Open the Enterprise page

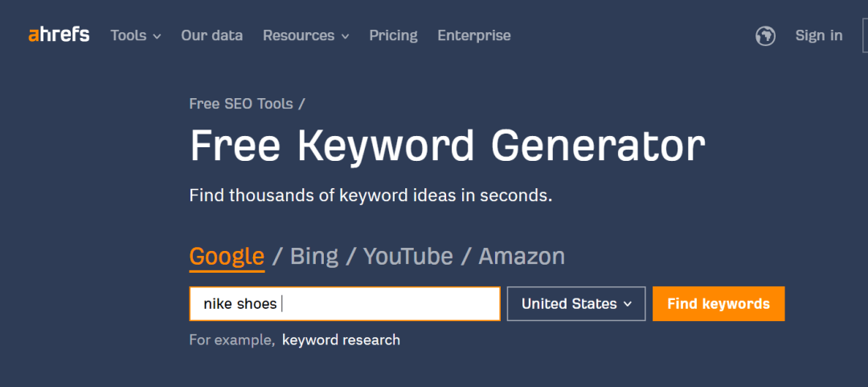tap(474, 35)
